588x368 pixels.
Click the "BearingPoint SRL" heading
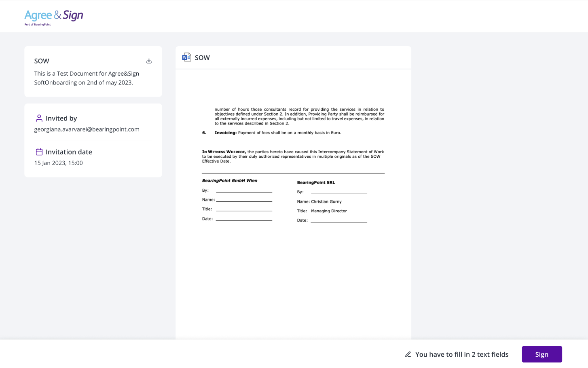pos(316,183)
